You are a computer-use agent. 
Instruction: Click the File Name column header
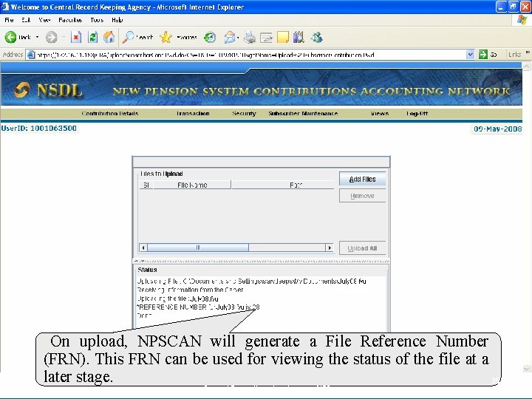(x=192, y=185)
